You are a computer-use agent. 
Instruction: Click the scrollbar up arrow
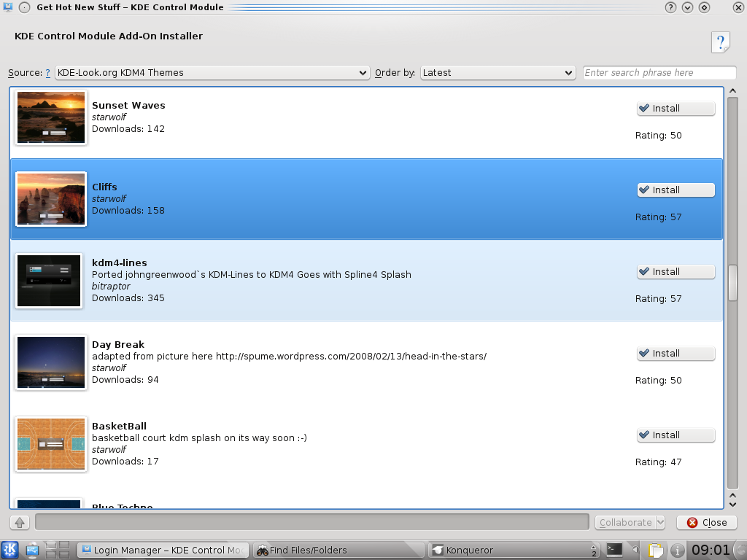[732, 91]
